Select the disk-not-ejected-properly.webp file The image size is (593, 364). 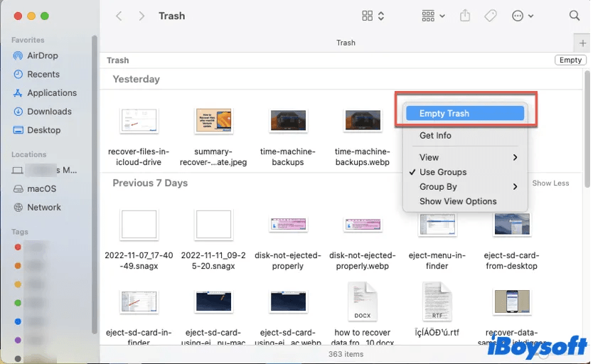pos(363,224)
